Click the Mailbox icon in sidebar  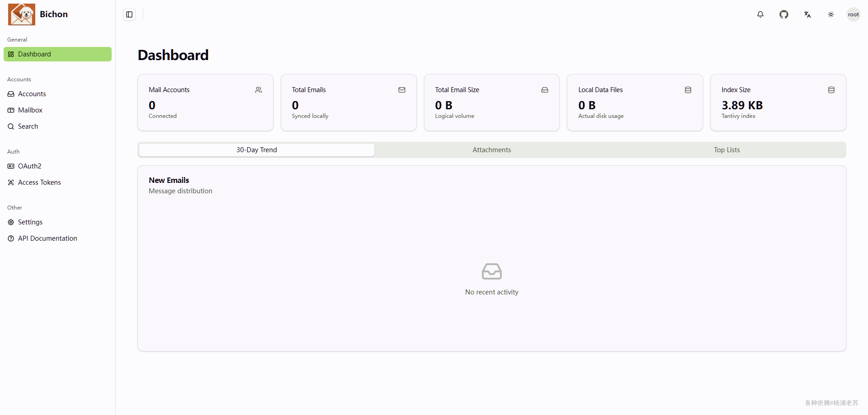(x=11, y=110)
